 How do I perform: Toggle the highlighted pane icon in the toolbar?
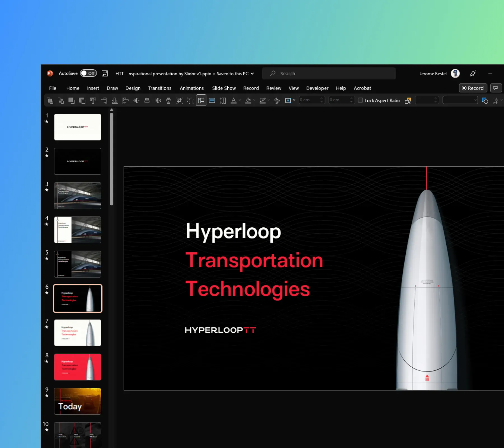pos(201,101)
